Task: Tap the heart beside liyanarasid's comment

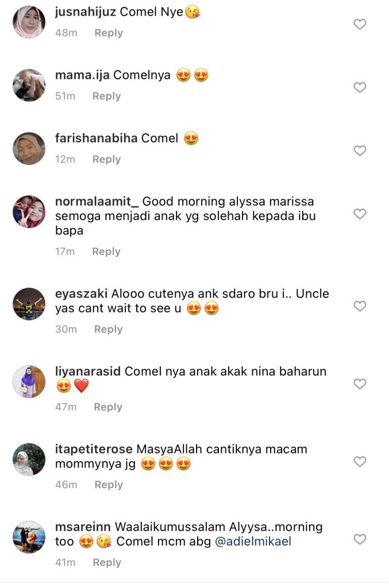Action: tap(360, 384)
